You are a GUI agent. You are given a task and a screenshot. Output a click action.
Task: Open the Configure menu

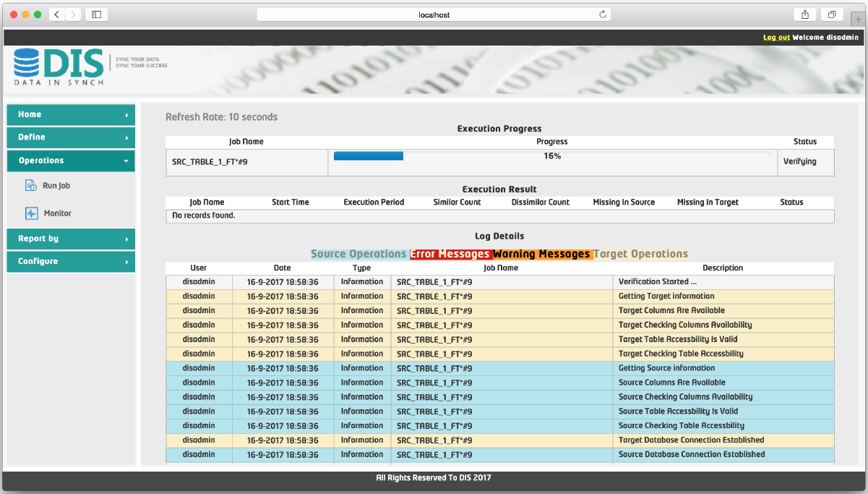point(71,262)
